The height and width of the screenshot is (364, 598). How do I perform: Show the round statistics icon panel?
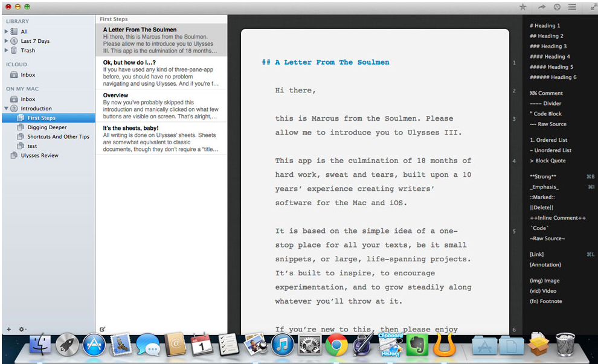(557, 7)
